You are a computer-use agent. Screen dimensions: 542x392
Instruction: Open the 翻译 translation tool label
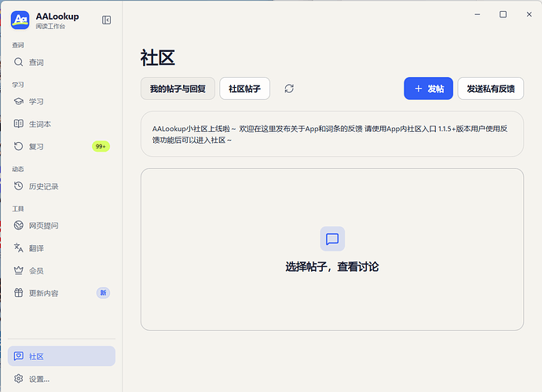[36, 248]
